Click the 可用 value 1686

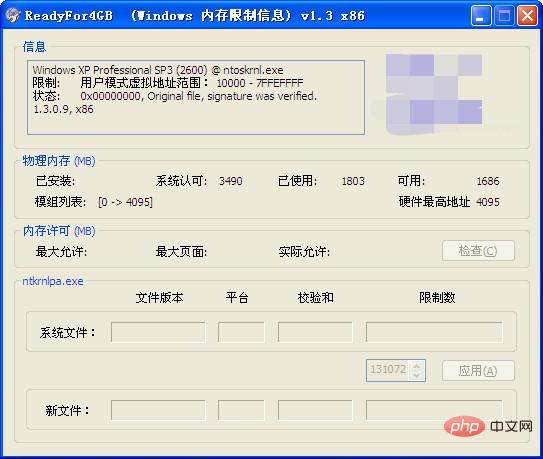488,181
